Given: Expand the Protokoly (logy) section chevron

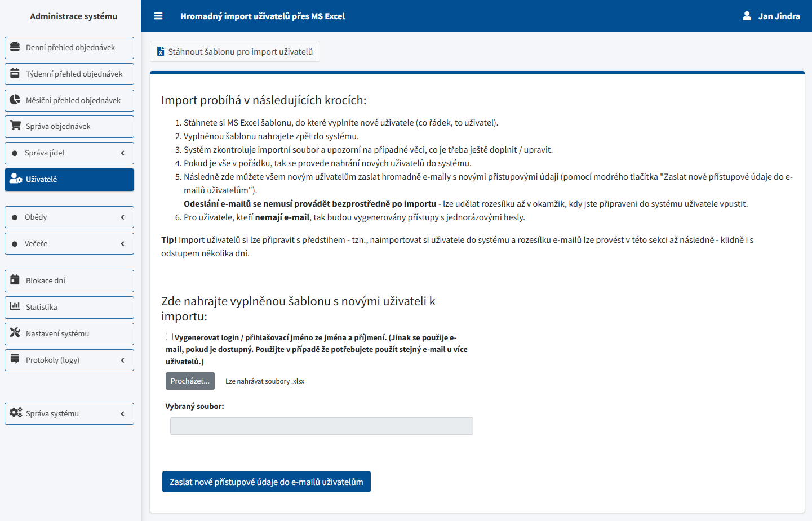Looking at the screenshot, I should 122,360.
